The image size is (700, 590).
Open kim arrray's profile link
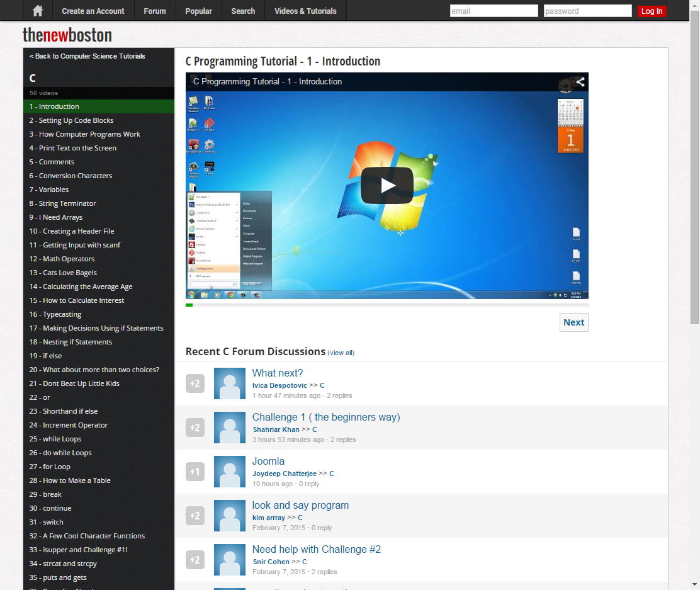(269, 518)
